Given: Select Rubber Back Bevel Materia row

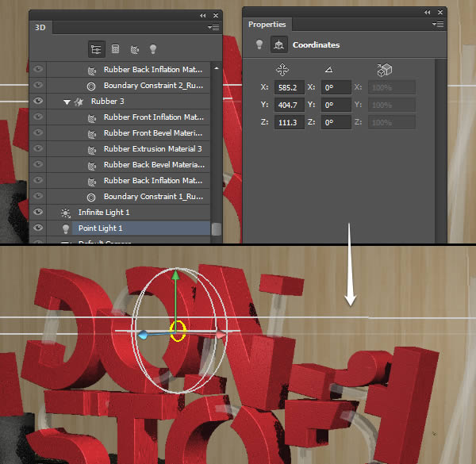Looking at the screenshot, I should pos(129,164).
